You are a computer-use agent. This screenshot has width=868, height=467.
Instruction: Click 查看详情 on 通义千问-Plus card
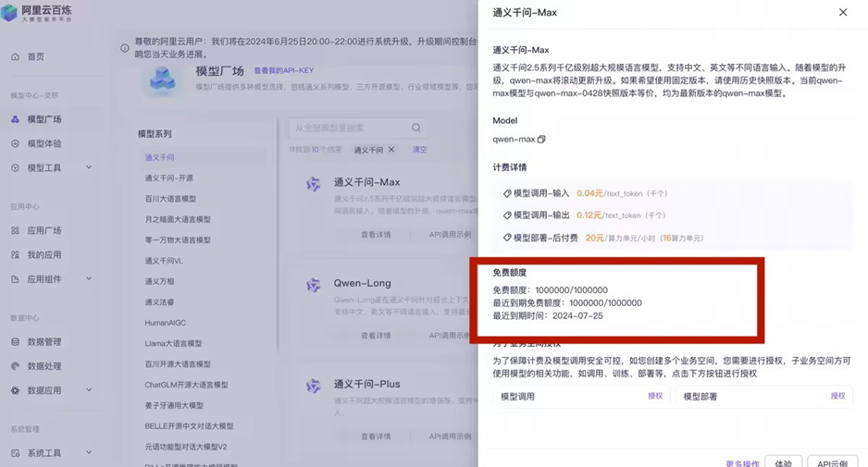(376, 436)
